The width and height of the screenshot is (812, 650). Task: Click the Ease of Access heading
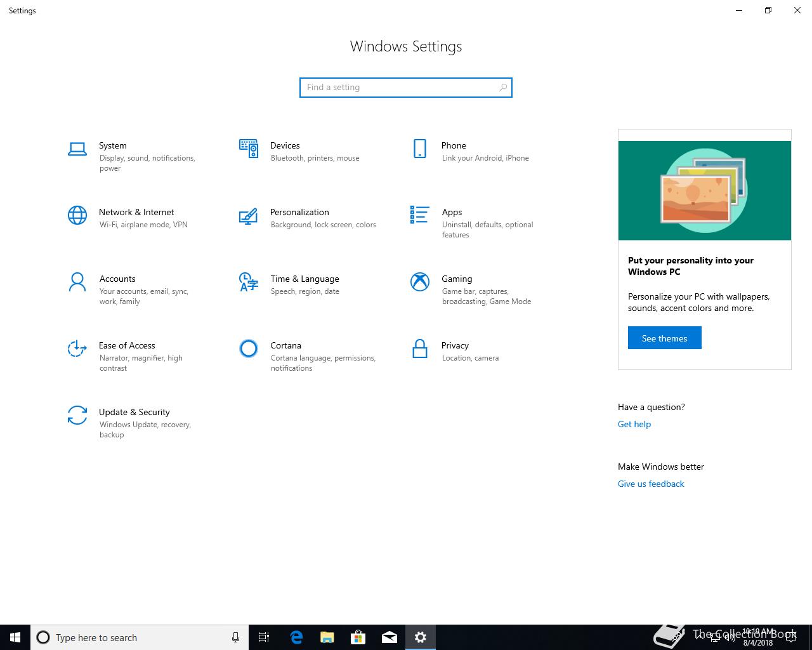127,345
